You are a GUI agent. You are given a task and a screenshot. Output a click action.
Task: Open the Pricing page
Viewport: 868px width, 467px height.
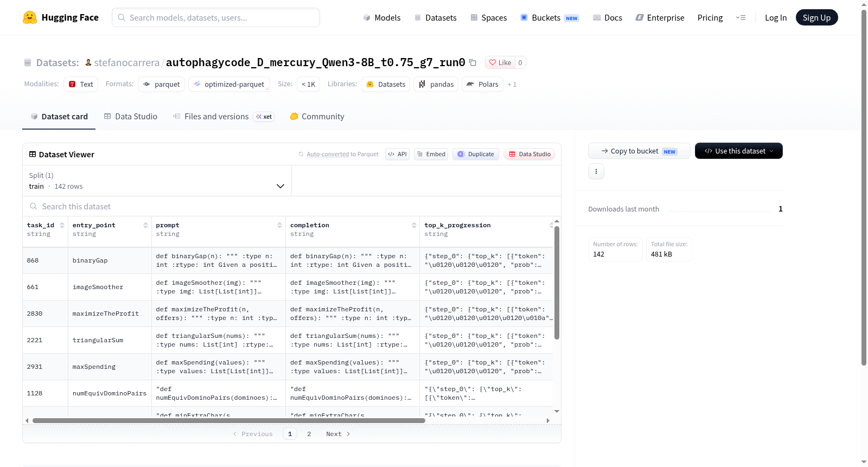tap(710, 17)
